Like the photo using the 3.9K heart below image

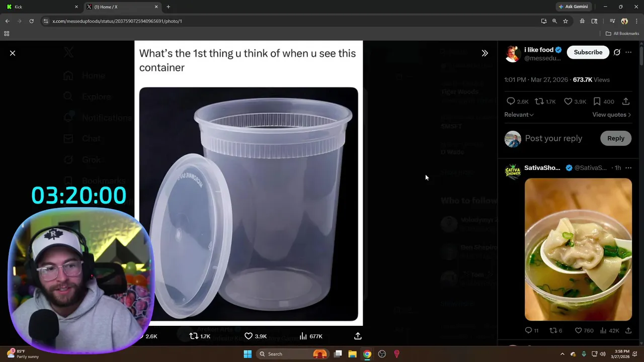point(249,336)
